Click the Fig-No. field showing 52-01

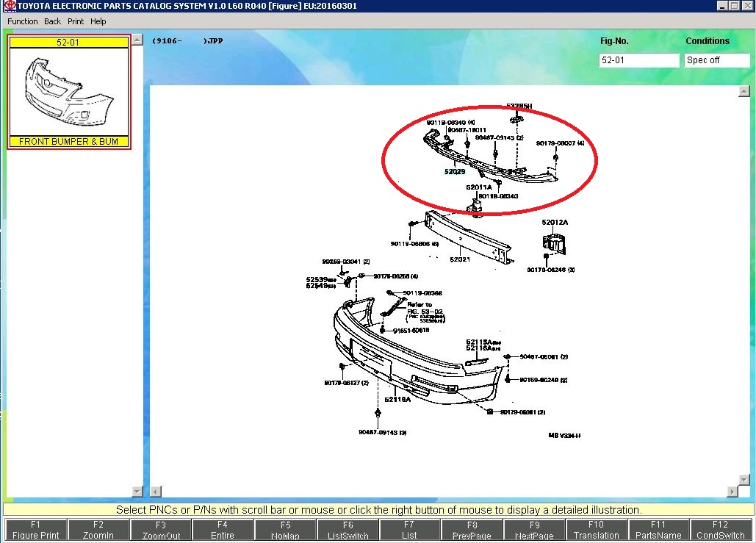point(639,60)
